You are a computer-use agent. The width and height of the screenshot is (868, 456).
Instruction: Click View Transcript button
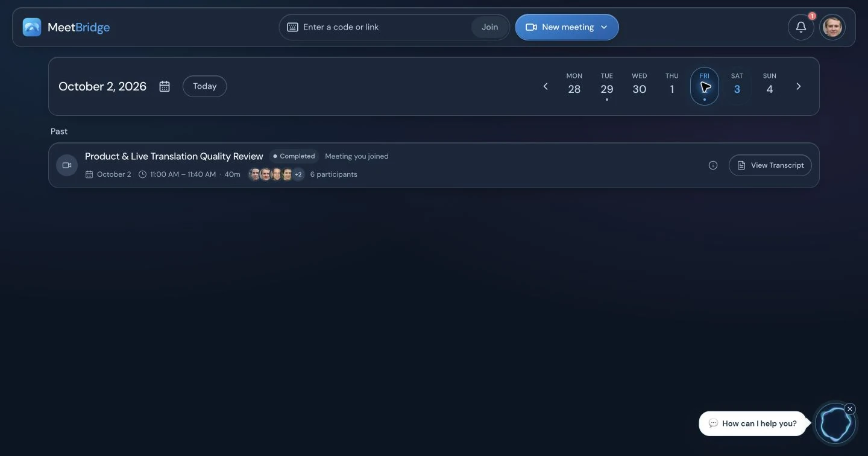coord(770,165)
